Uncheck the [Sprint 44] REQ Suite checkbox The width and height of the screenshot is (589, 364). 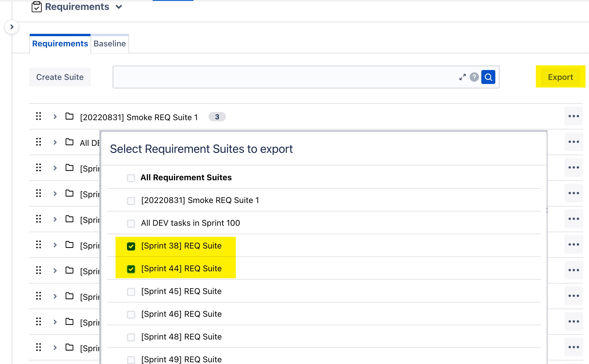coord(131,269)
